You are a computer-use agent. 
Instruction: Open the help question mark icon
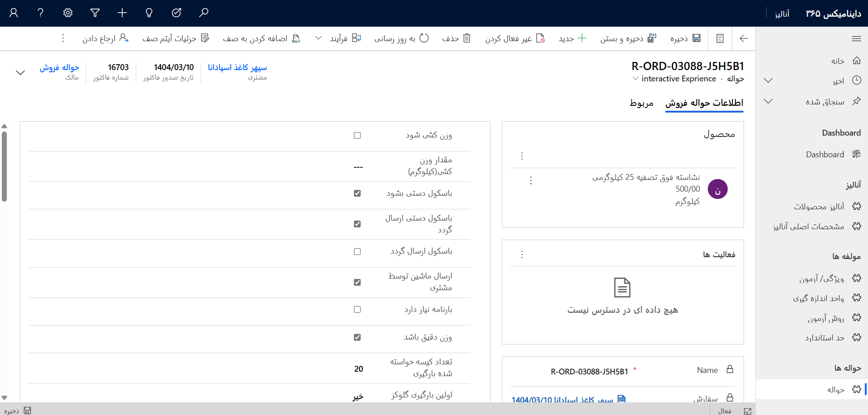point(41,13)
